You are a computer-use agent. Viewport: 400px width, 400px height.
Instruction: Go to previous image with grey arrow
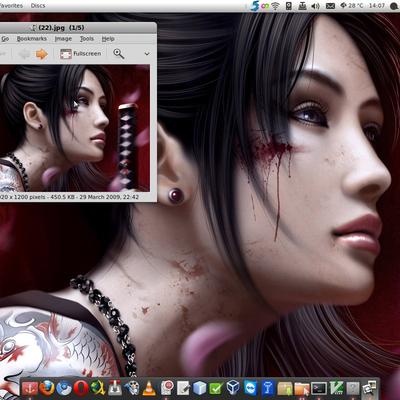click(x=24, y=54)
